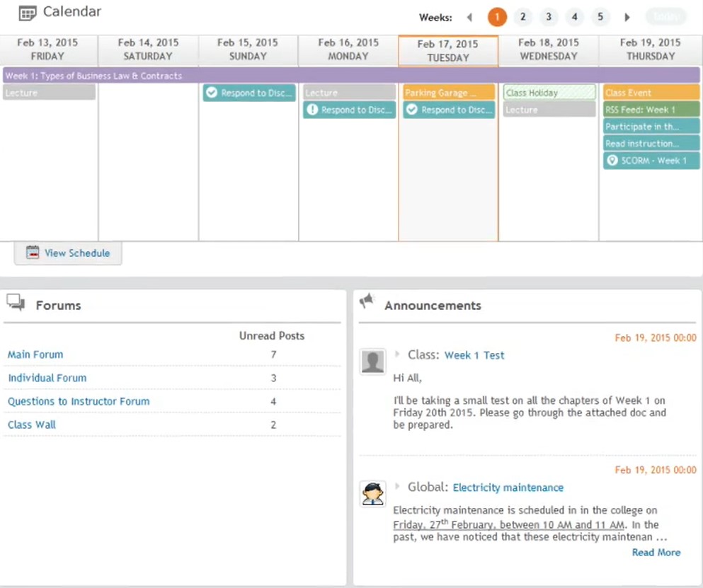
Task: Click the View Schedule button
Action: (x=68, y=253)
